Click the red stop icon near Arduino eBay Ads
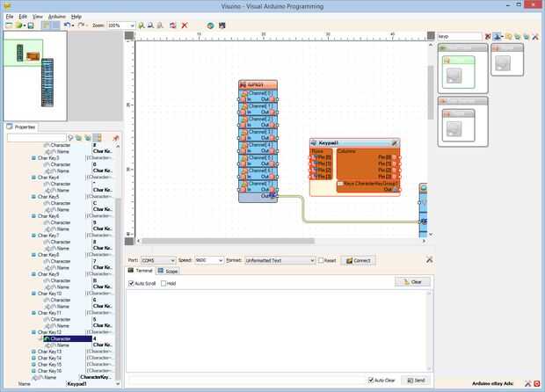Screen dimensions: 545x392 point(537,384)
